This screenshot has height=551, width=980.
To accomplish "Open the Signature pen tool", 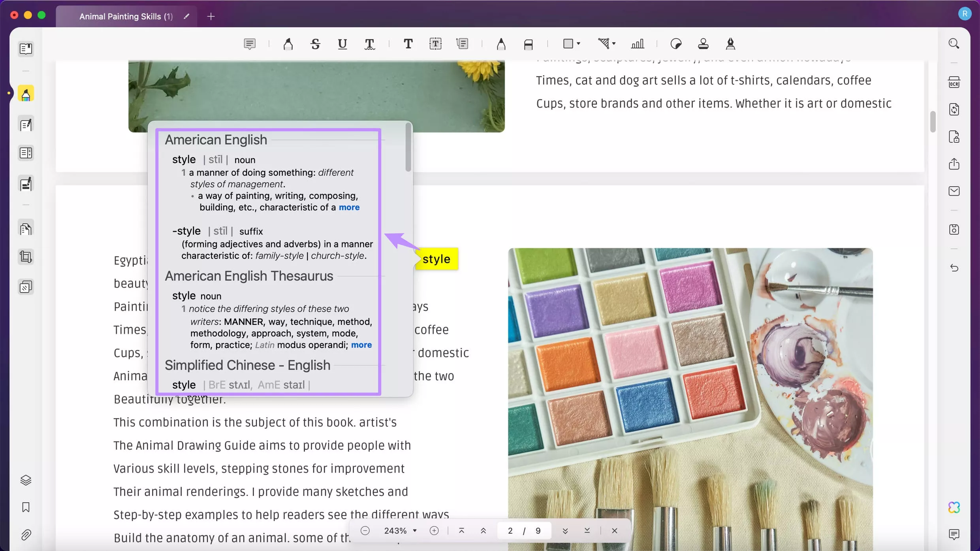I will coord(730,44).
